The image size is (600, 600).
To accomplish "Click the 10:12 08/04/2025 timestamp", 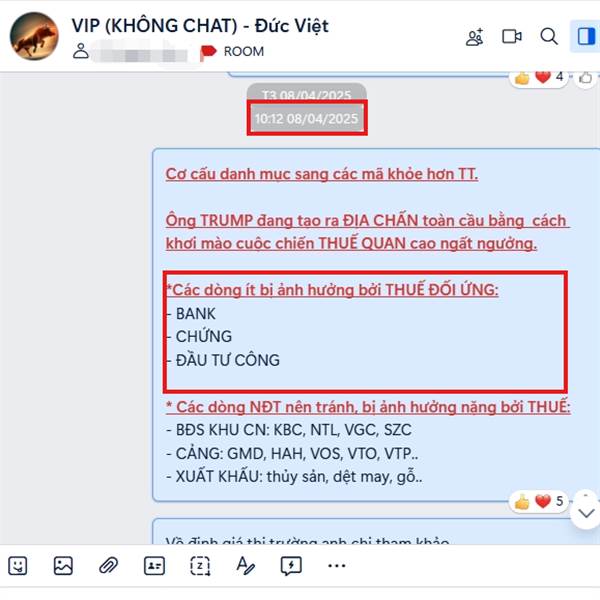I will point(307,119).
